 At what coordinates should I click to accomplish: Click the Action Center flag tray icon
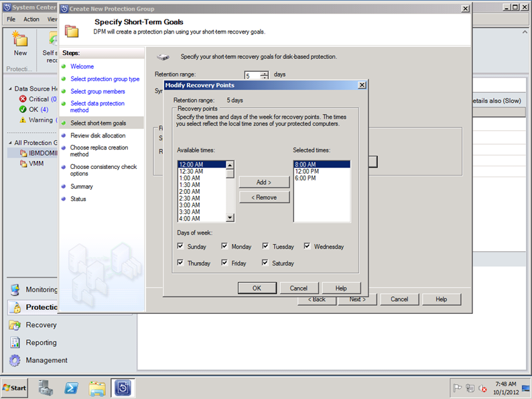click(458, 388)
